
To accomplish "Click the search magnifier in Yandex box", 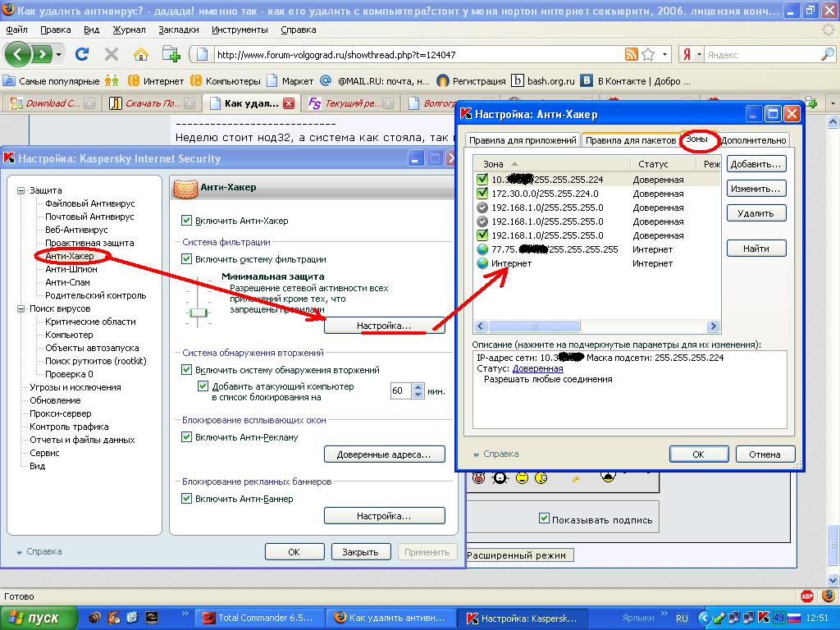I will (x=827, y=55).
